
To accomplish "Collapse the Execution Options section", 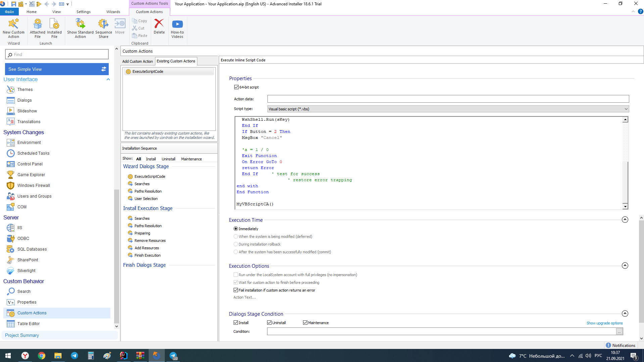I will pyautogui.click(x=625, y=266).
